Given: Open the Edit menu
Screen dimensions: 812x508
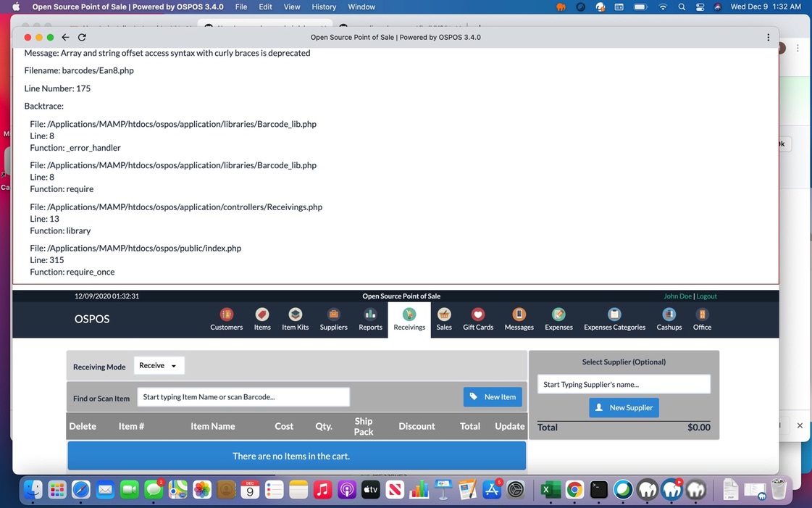Looking at the screenshot, I should point(266,7).
